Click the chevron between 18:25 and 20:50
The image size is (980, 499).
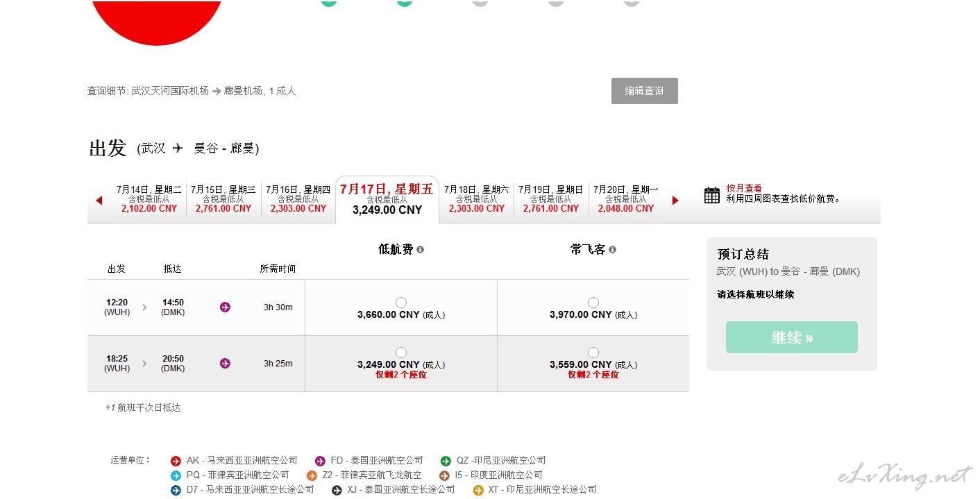[144, 364]
